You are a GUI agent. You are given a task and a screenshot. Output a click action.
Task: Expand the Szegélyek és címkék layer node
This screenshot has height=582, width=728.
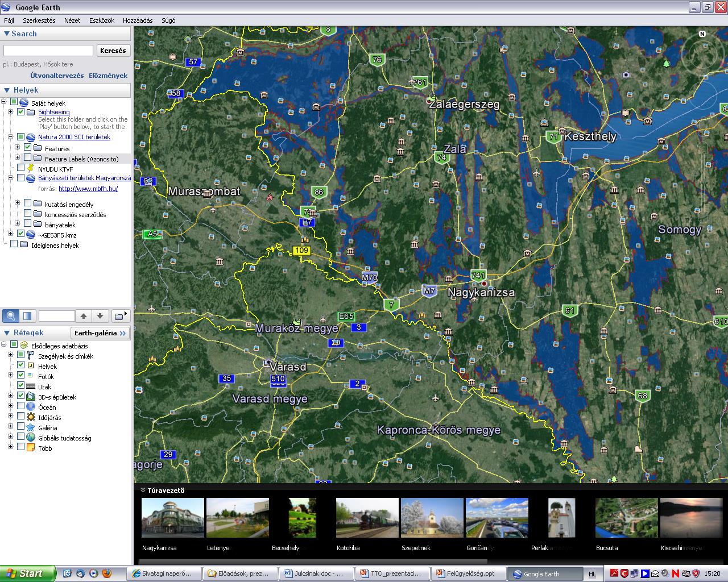click(10, 355)
